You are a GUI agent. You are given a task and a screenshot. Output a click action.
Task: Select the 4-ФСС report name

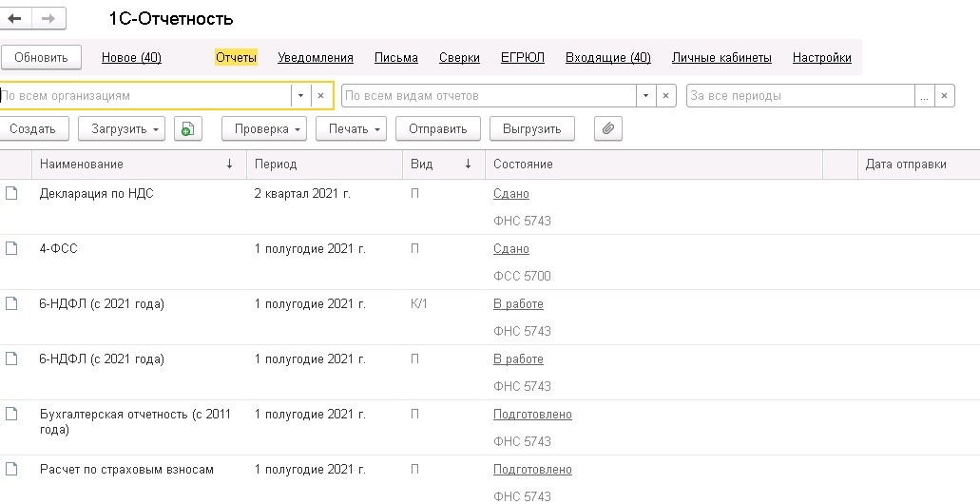pos(58,249)
